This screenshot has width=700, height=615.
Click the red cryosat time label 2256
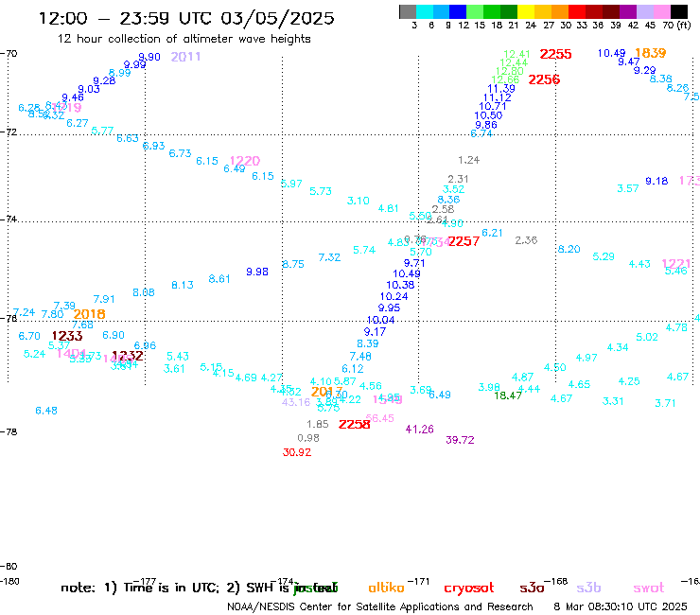pyautogui.click(x=544, y=79)
